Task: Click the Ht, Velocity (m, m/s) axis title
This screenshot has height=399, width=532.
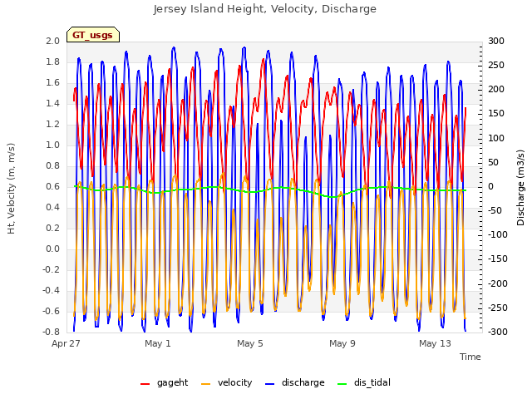Action: (x=11, y=189)
